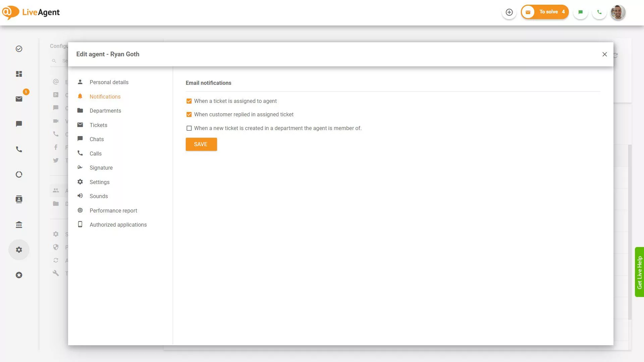Open the customers contact-card icon in sidebar
644x362 pixels.
(19, 199)
